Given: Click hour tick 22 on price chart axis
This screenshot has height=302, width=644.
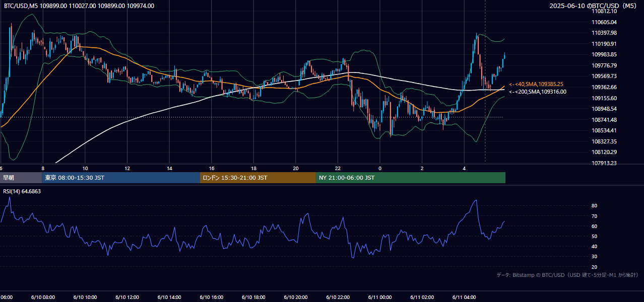Looking at the screenshot, I should click(x=338, y=169).
